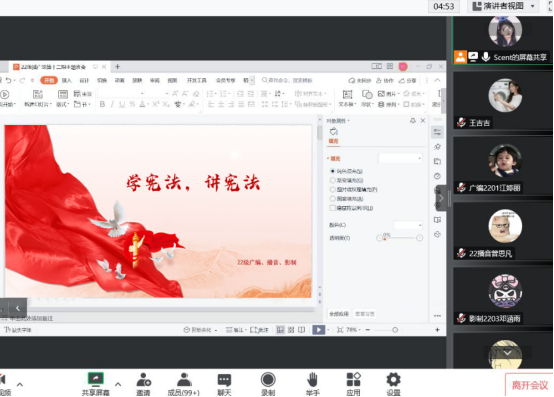Select the pattern fill radio button
The width and height of the screenshot is (554, 397).
[x=332, y=199]
